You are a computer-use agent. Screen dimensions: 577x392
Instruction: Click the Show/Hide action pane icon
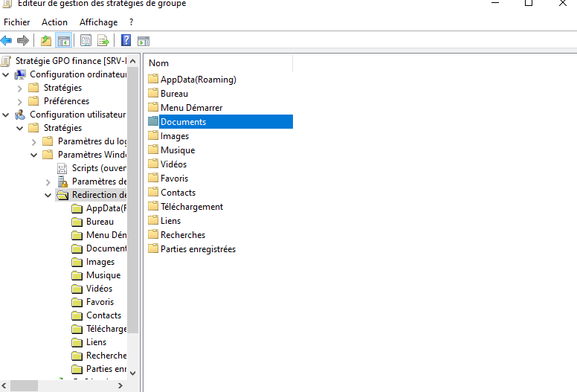click(x=144, y=40)
